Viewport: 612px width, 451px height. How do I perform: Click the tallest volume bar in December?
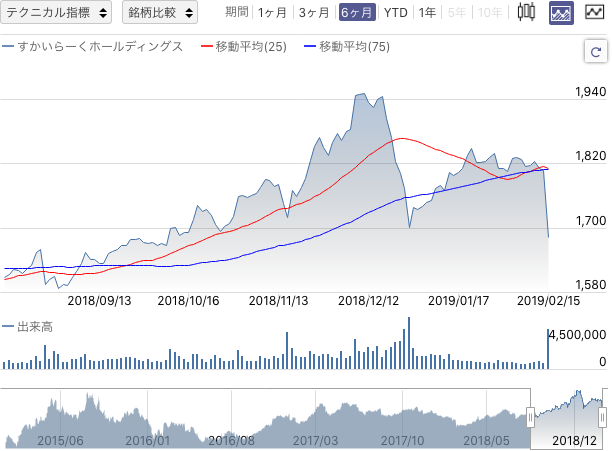pos(409,343)
